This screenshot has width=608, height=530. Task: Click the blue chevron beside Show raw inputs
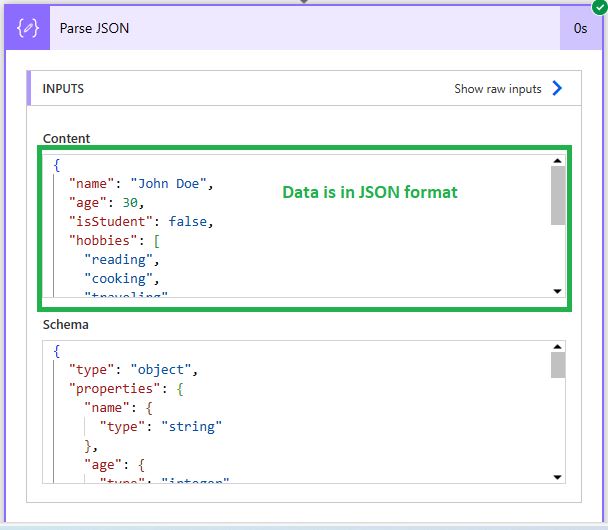(557, 88)
